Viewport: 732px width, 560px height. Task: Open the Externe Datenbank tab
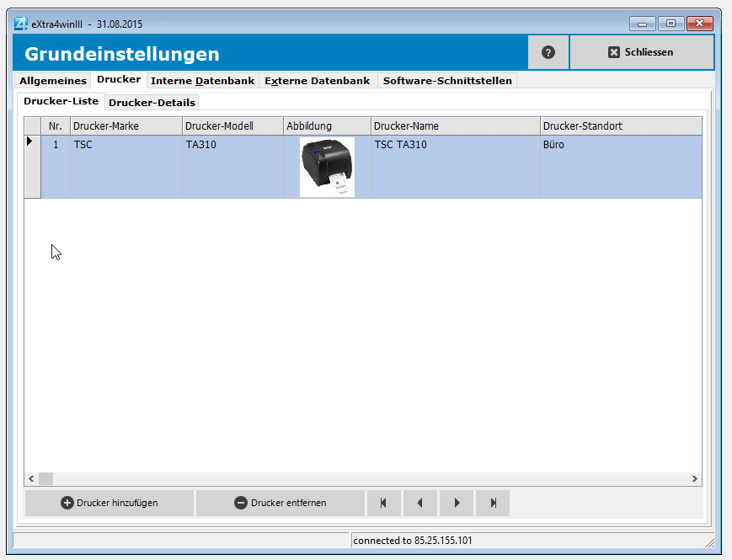coord(317,80)
